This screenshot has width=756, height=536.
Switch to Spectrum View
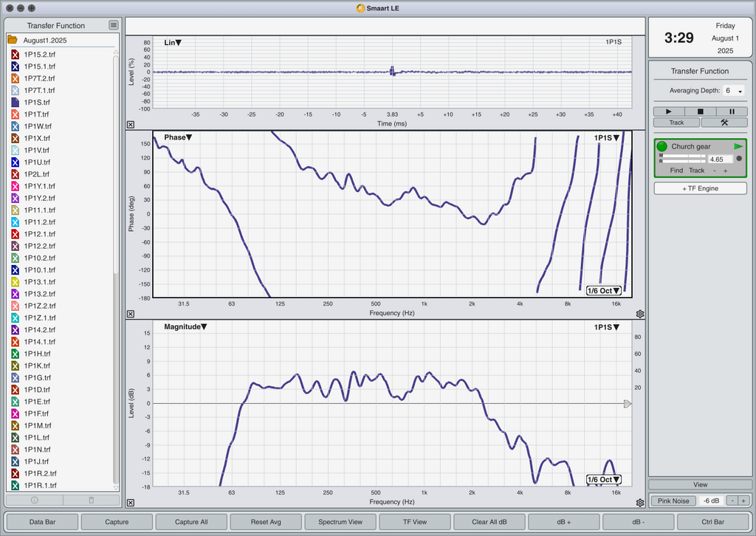(340, 522)
